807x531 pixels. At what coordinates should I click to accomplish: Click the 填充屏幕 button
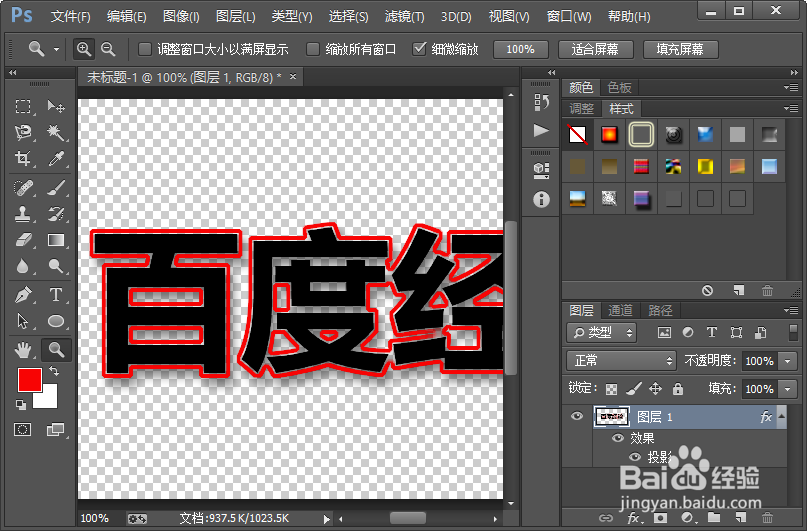point(680,49)
